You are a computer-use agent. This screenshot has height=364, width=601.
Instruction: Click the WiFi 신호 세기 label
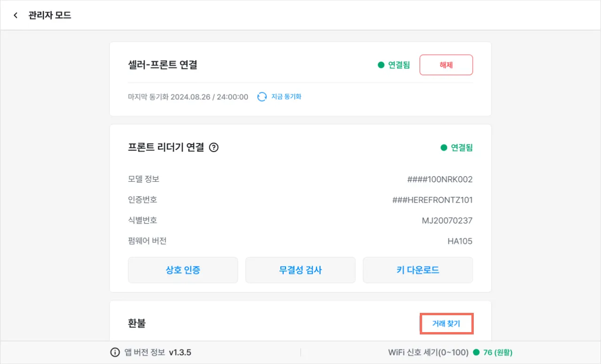pos(428,352)
